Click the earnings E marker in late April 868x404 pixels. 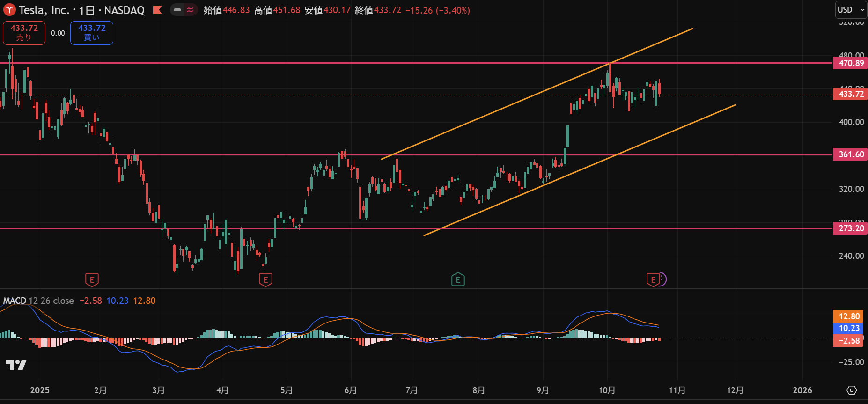(x=265, y=280)
